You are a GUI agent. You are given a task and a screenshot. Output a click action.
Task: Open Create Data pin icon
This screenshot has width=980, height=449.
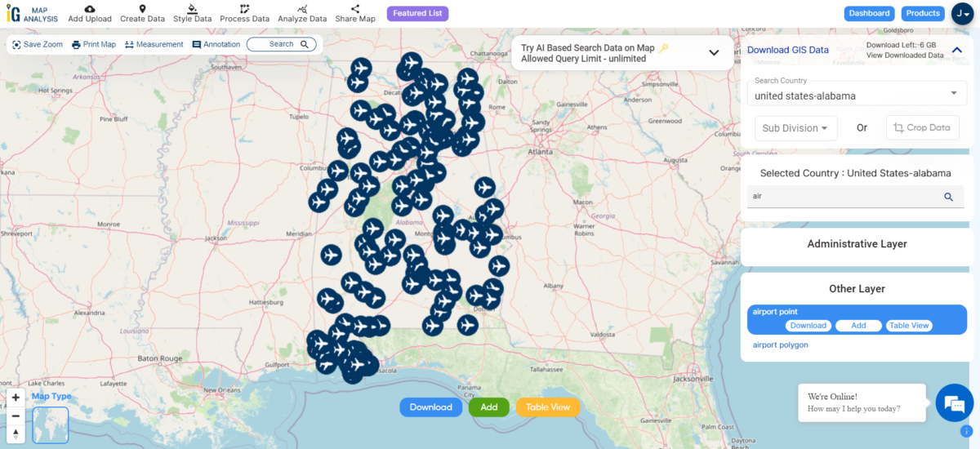tap(142, 9)
